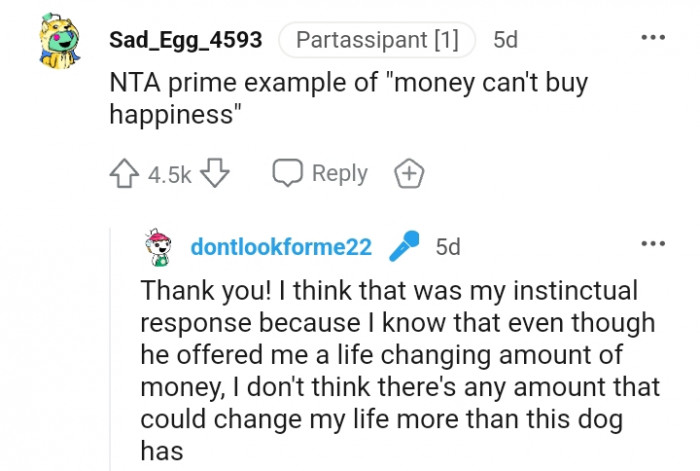Click the speech bubble reply icon
This screenshot has width=700, height=471.
point(289,173)
